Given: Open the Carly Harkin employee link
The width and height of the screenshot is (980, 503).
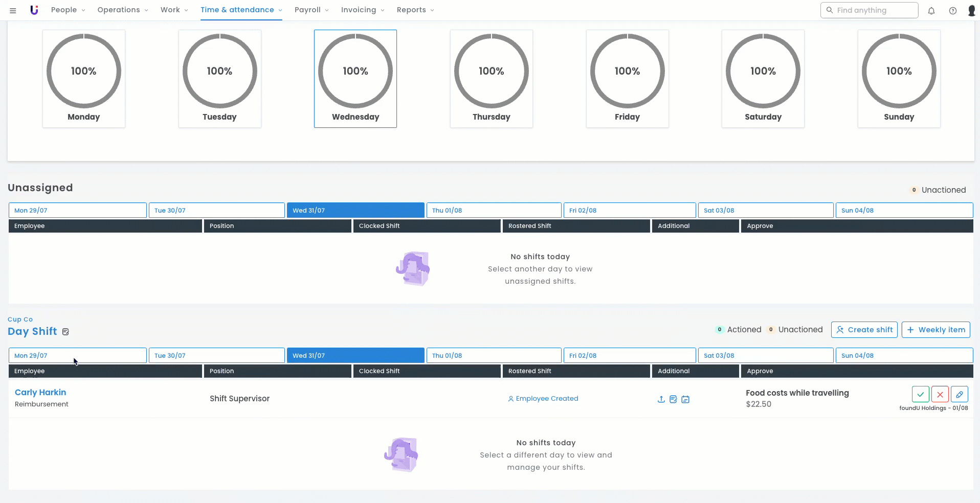Looking at the screenshot, I should [40, 392].
